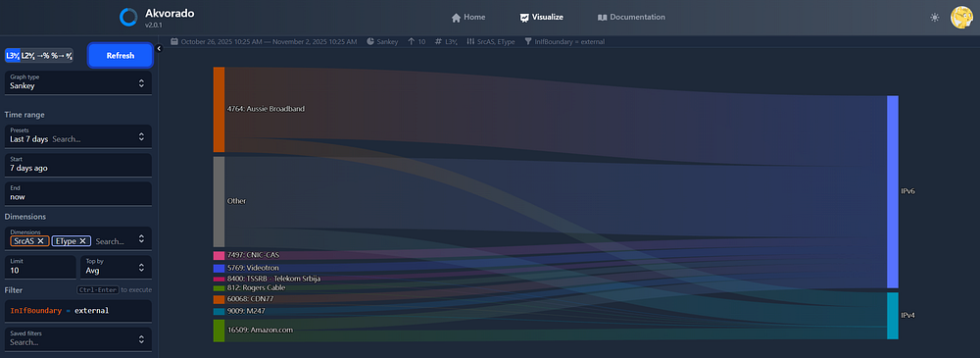The width and height of the screenshot is (980, 358).
Task: Click the teal IPv4 node bar
Action: click(x=893, y=316)
